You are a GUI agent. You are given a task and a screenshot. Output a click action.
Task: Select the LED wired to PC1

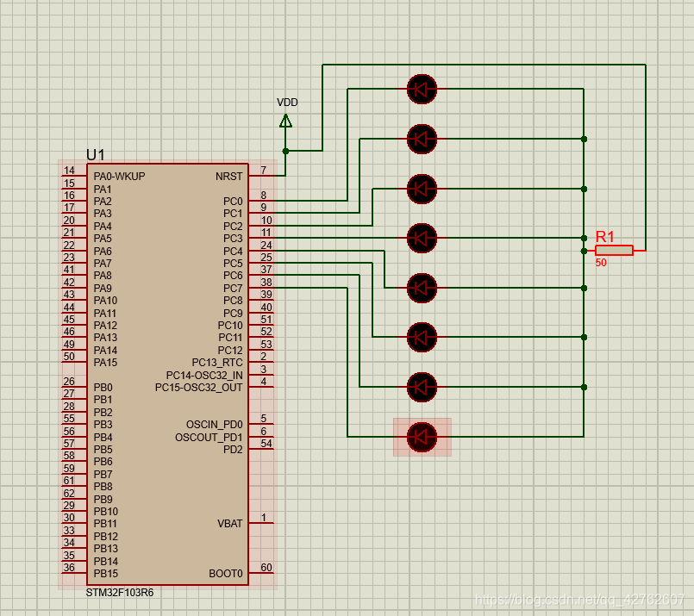click(422, 140)
